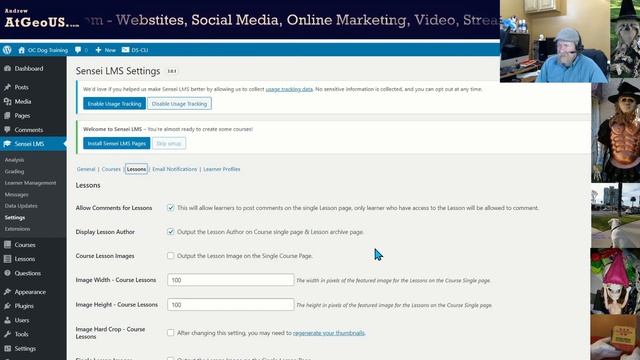640x360 pixels.
Task: Click the Sensei LMS icon in sidebar
Action: 7,144
